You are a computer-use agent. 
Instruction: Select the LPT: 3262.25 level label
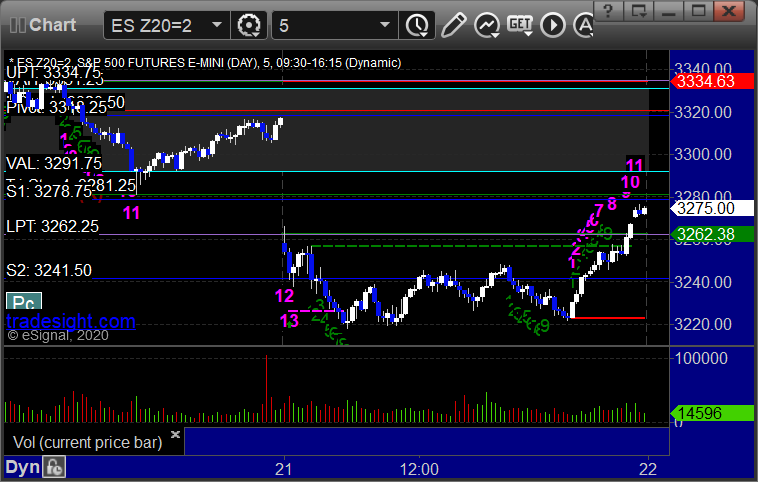click(x=52, y=226)
